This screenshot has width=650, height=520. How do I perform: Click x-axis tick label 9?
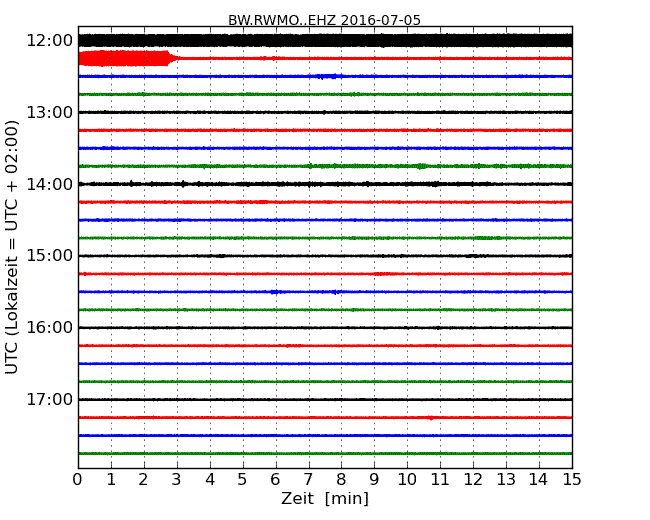[374, 479]
